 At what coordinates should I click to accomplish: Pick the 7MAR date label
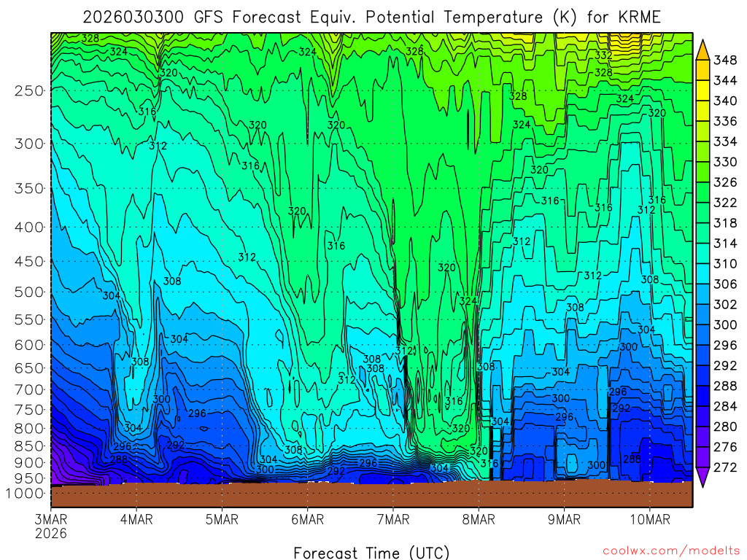coord(393,519)
